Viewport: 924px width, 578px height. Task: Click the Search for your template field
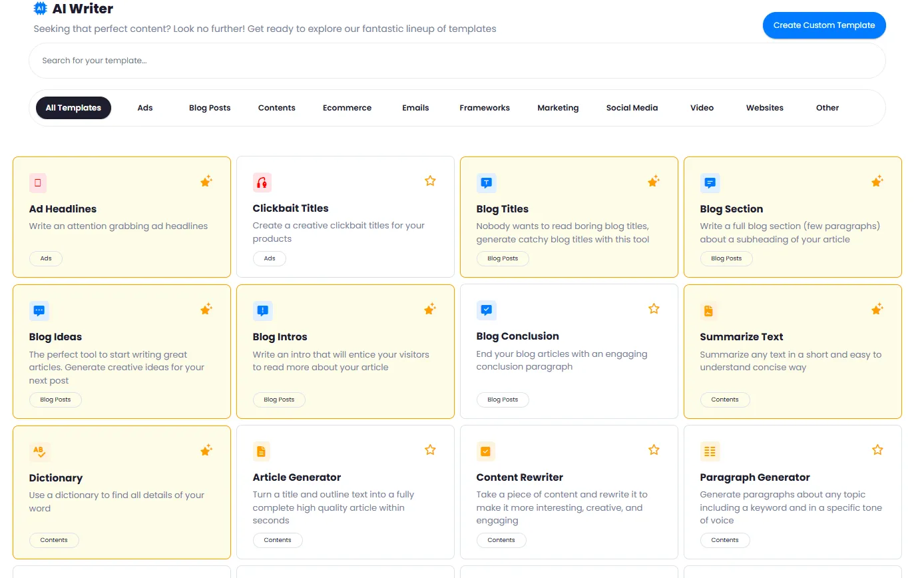[457, 61]
